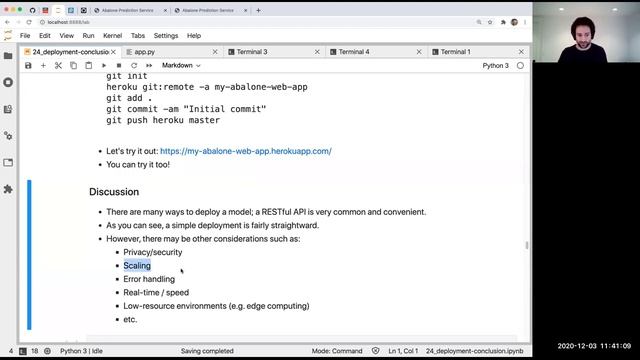Click the Discussion heading

(114, 192)
